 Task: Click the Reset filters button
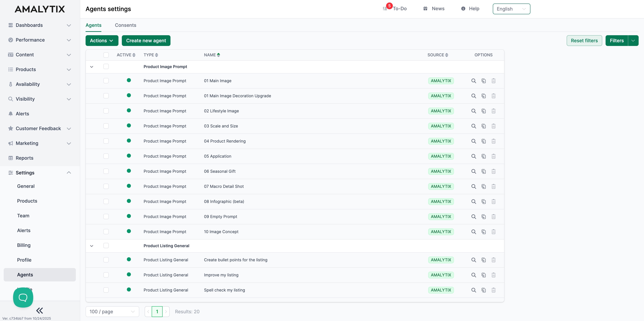(x=584, y=40)
